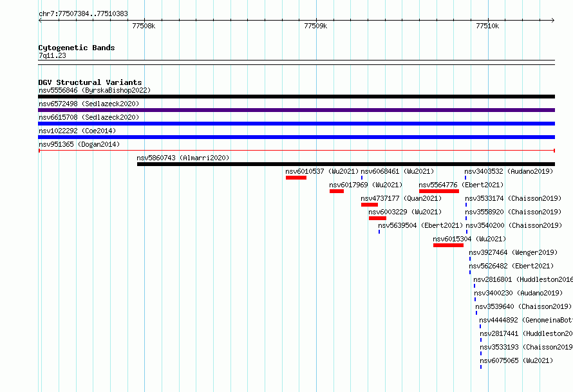
Task: Open nsv2816801 (Huddleston2016) label
Action: (x=523, y=279)
